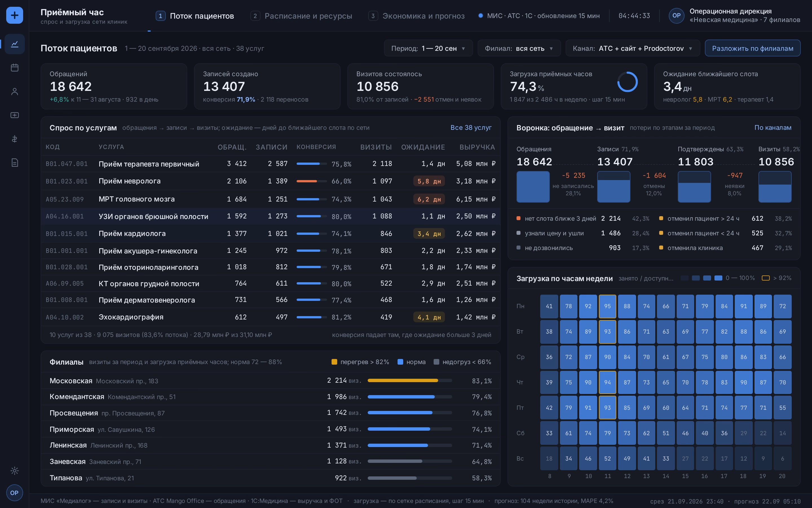This screenshot has width=812, height=508.
Task: Click heatmap cell 94 on Thursday
Action: (x=607, y=382)
